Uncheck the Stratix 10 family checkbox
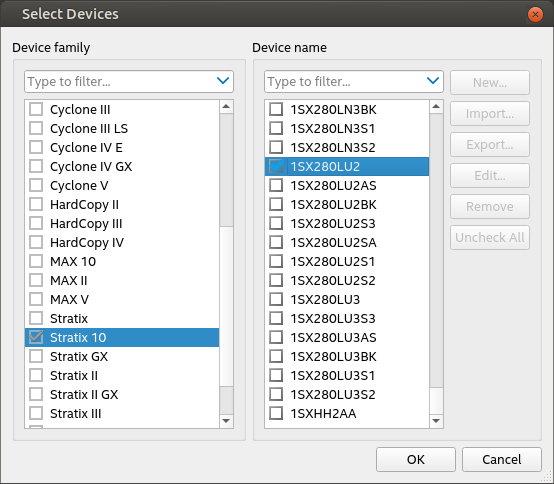The height and width of the screenshot is (484, 554). pos(36,337)
